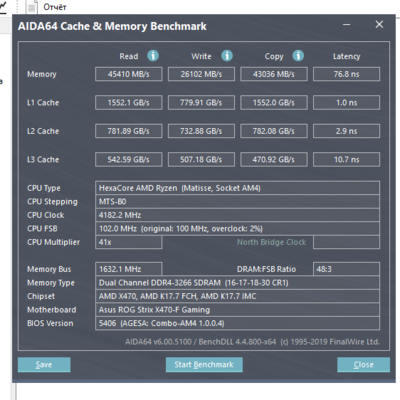The width and height of the screenshot is (400, 400).
Task: Click the L1 Cache Write result box
Action: [x=201, y=103]
